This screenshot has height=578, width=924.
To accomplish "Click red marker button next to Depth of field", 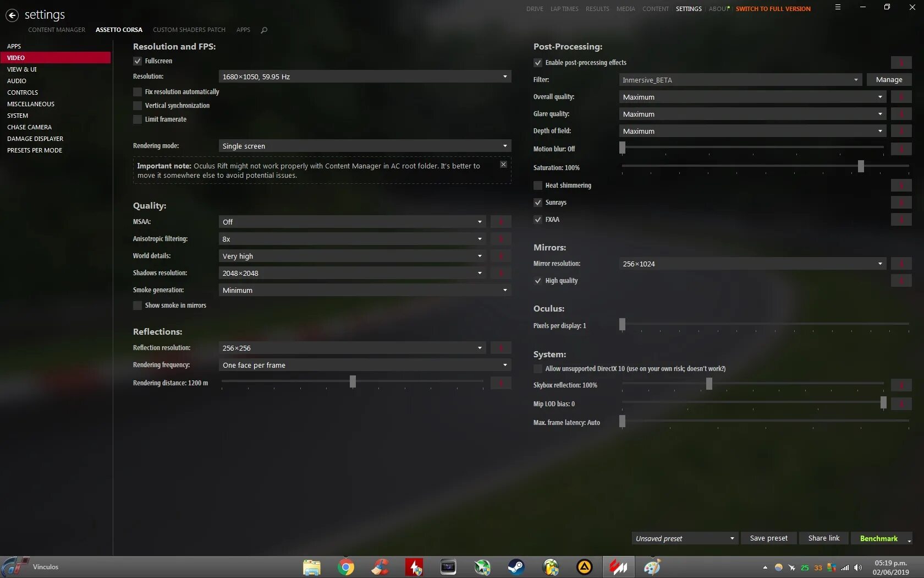I will (901, 131).
